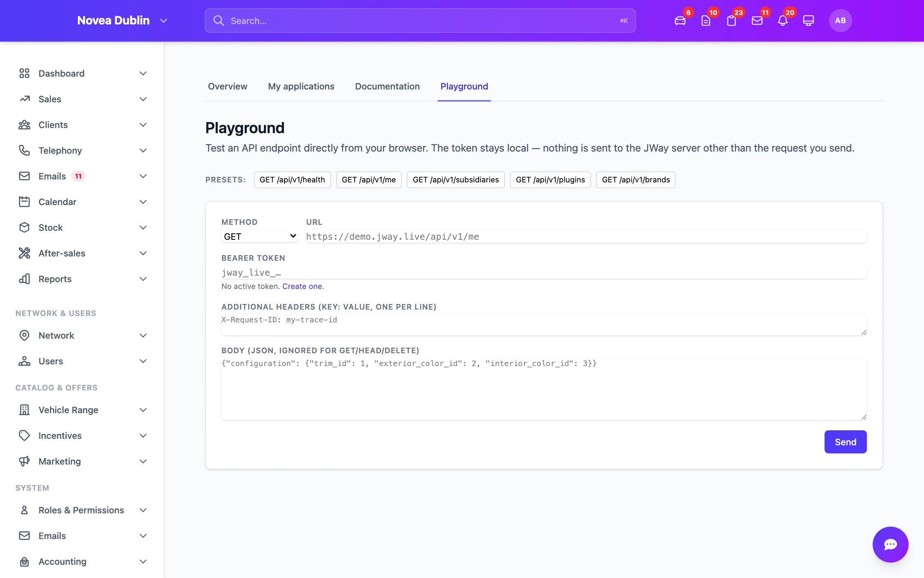The image size is (924, 578).
Task: Click the Stock box icon
Action: [24, 227]
